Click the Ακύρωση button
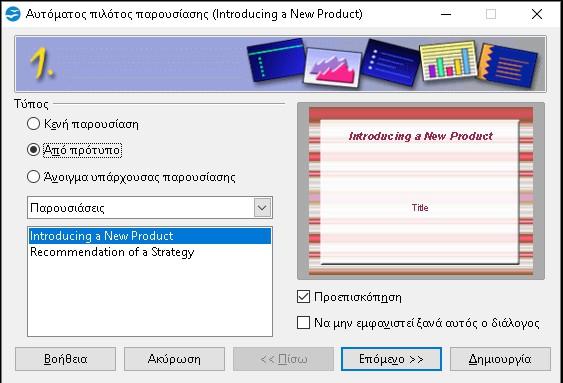This screenshot has width=563, height=383. 174,359
